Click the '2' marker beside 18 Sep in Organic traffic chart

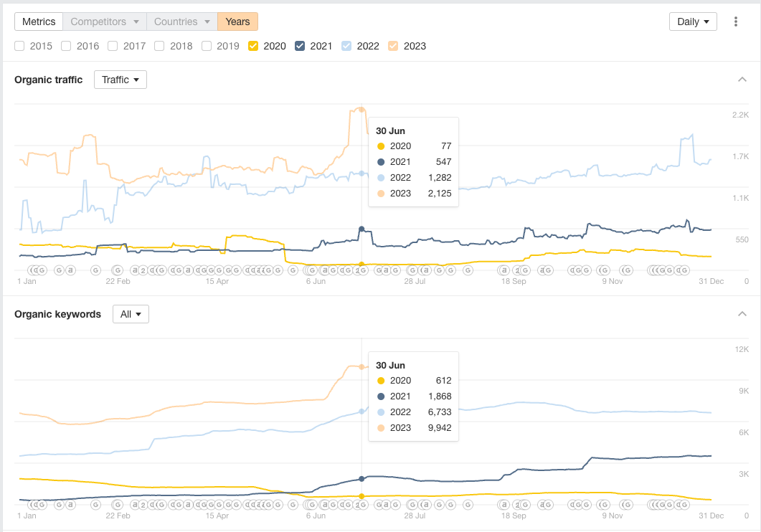pyautogui.click(x=517, y=270)
